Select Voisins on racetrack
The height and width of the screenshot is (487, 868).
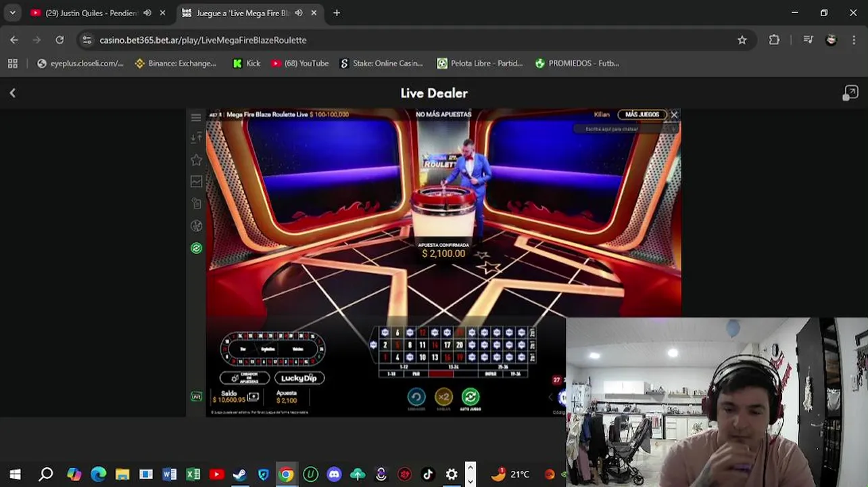pyautogui.click(x=297, y=349)
